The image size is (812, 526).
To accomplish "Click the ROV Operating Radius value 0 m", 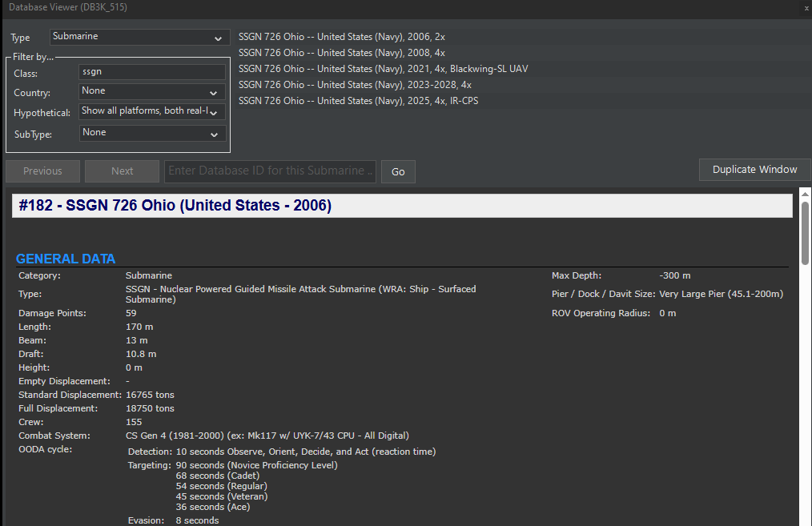I will [668, 313].
